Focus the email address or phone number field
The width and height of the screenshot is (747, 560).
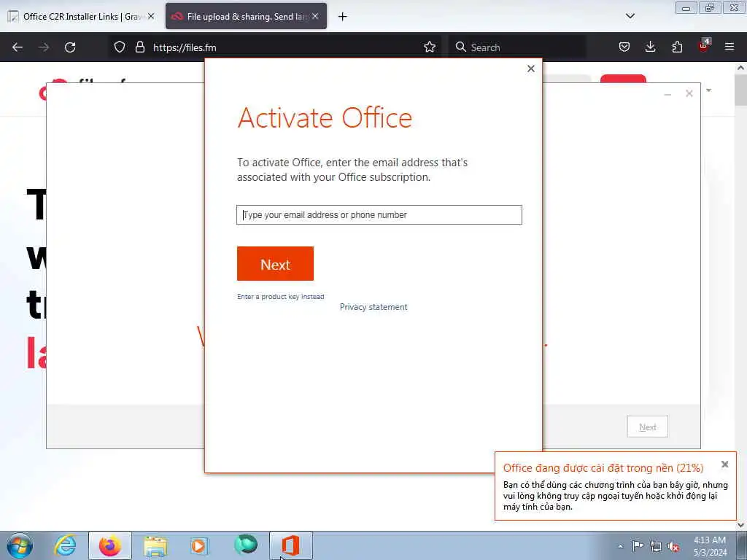(x=379, y=215)
